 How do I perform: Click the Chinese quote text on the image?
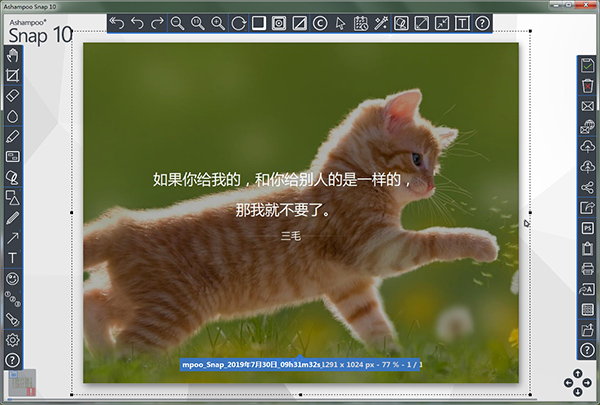(x=282, y=194)
